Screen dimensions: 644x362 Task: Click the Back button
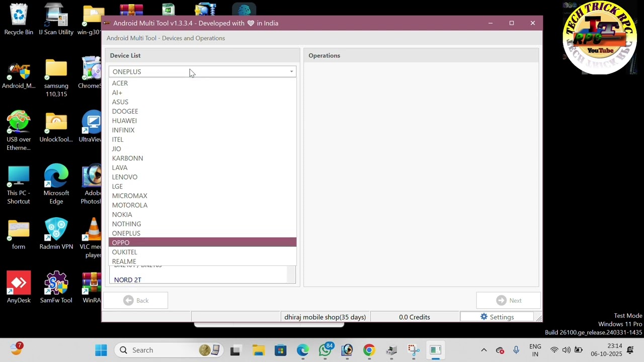136,301
